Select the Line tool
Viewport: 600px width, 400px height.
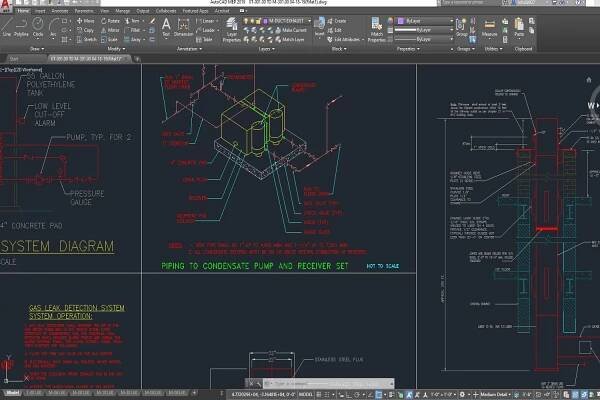(8, 25)
